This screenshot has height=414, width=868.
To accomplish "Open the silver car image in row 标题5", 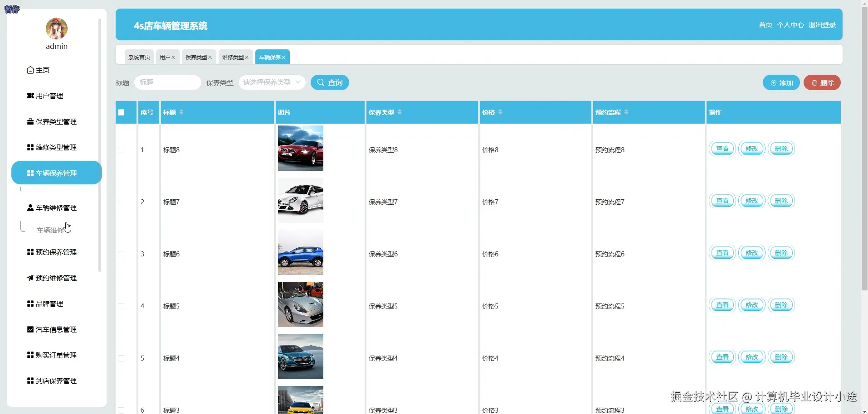I will click(301, 304).
